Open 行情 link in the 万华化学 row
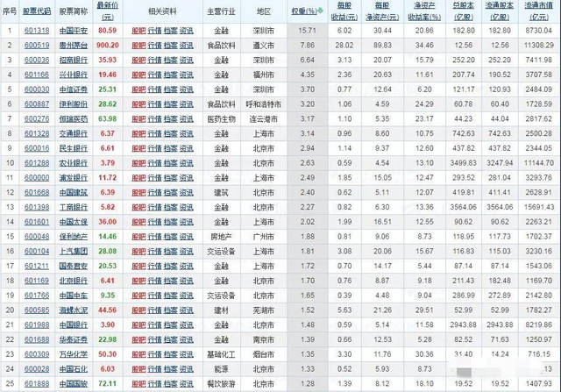This screenshot has width=561, height=392. click(x=154, y=354)
